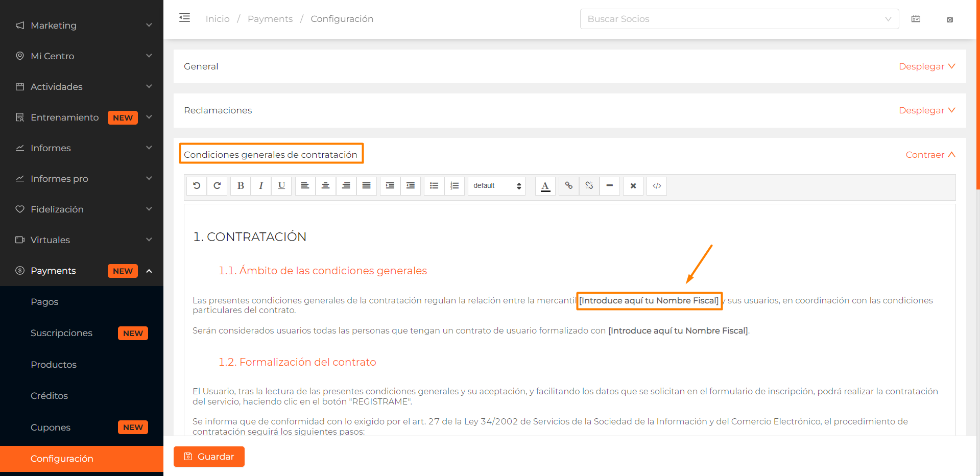Viewport: 980px width, 476px height.
Task: Click the Entrenamiento sidebar icon
Action: point(20,117)
